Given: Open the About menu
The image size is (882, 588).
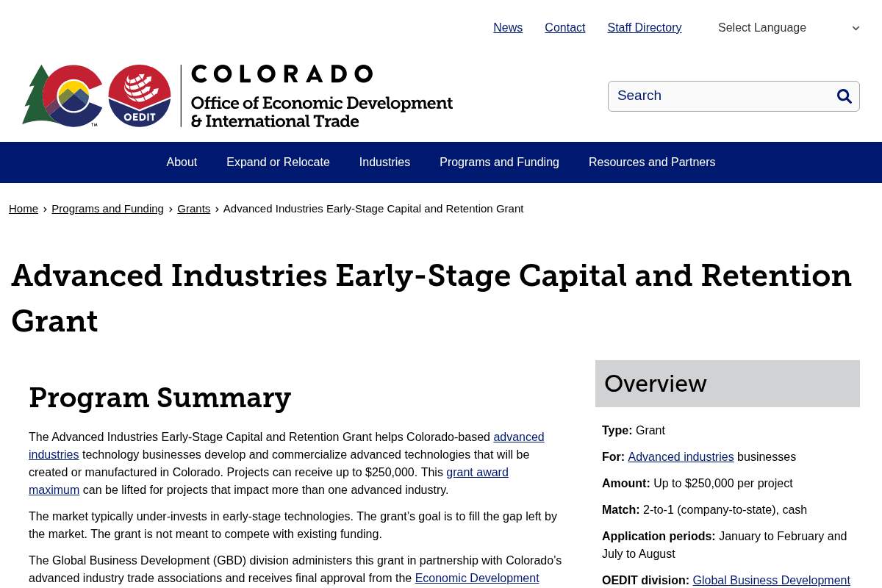Looking at the screenshot, I should click(182, 162).
